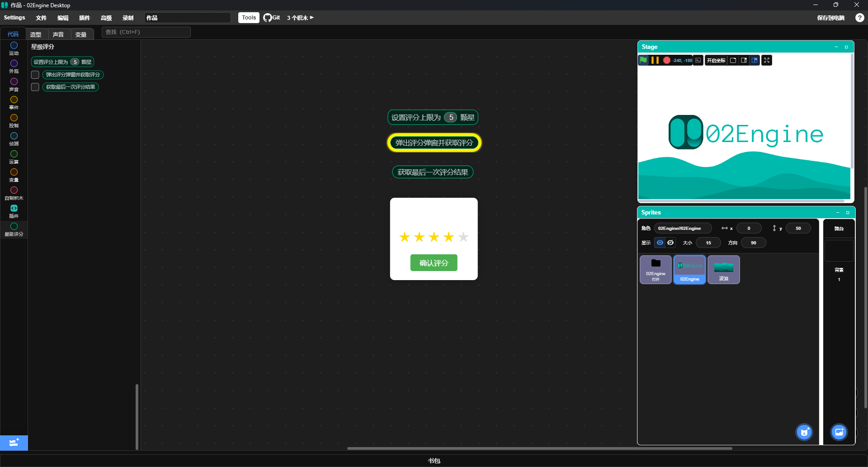868x467 pixels.
Task: Open the help question mark icon
Action: tap(859, 18)
